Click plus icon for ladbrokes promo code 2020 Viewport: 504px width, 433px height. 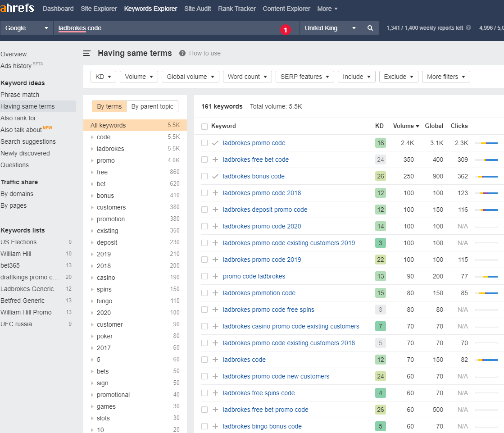tap(215, 226)
